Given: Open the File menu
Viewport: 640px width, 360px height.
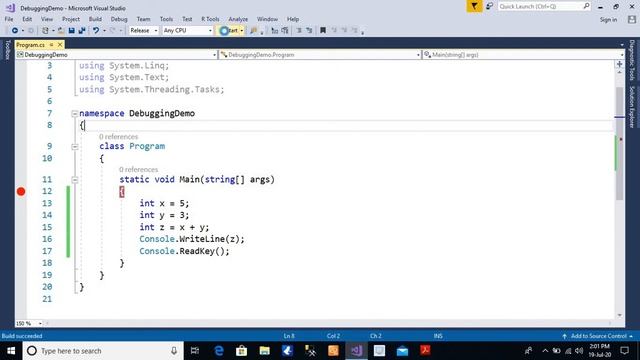Looking at the screenshot, I should [x=9, y=19].
